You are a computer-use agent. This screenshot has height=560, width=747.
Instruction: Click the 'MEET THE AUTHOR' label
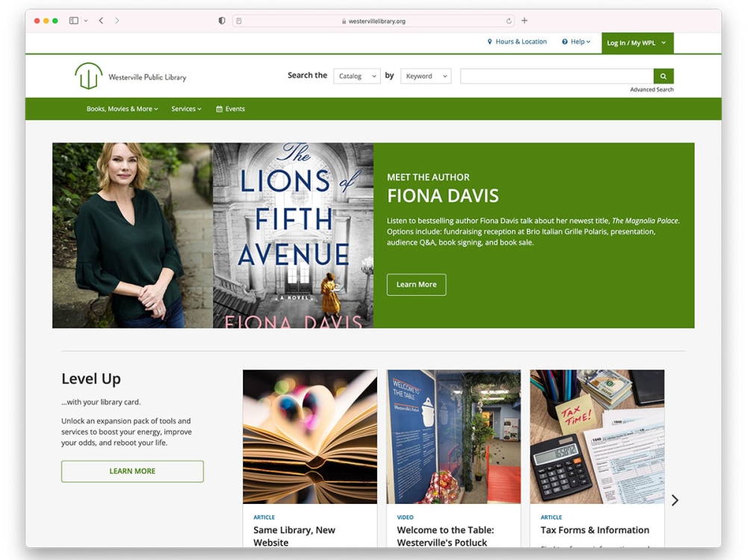click(428, 177)
